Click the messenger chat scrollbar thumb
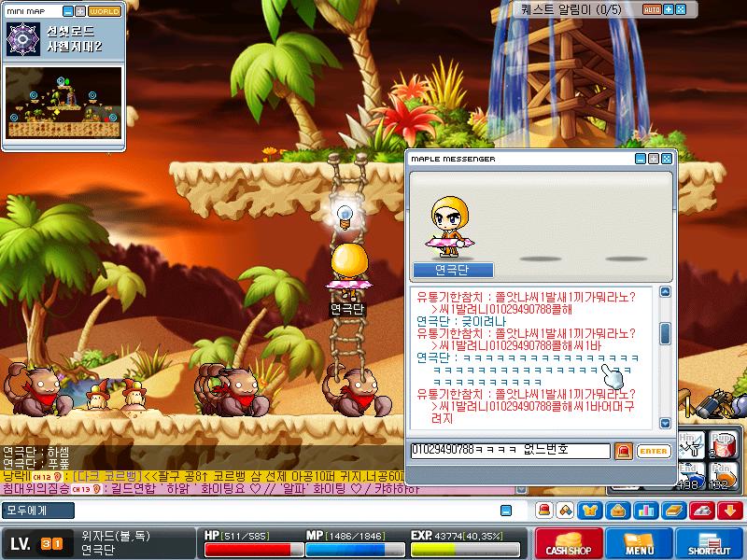The image size is (747, 560). click(665, 333)
